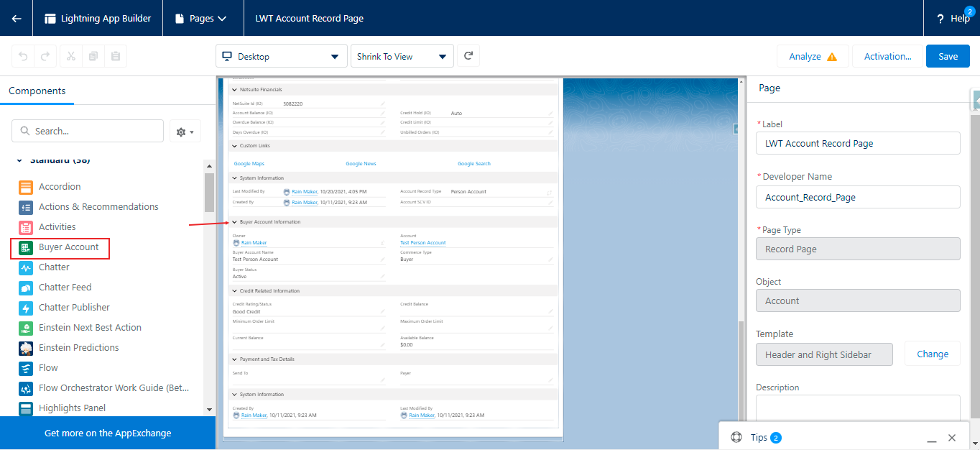This screenshot has height=450, width=980.
Task: Collapse the Payment and Tax Details section
Action: 234,359
